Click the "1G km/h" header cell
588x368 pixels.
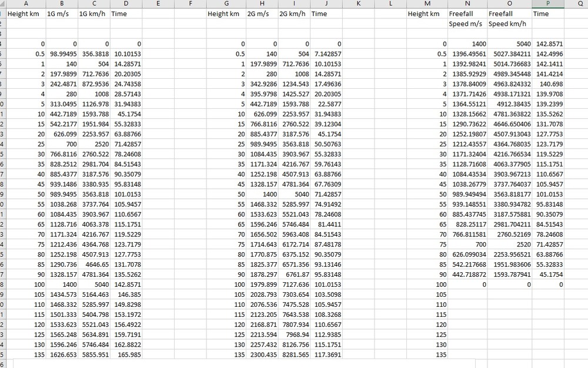(x=93, y=14)
